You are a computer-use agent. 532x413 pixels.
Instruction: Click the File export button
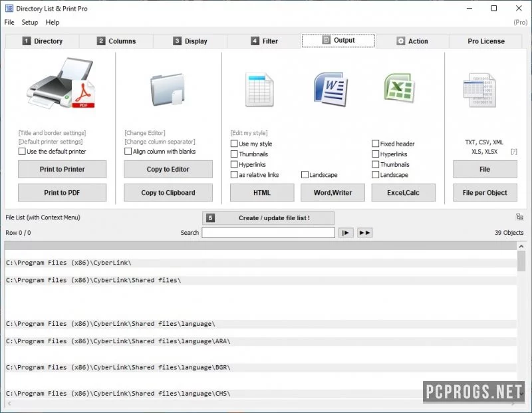pyautogui.click(x=485, y=170)
